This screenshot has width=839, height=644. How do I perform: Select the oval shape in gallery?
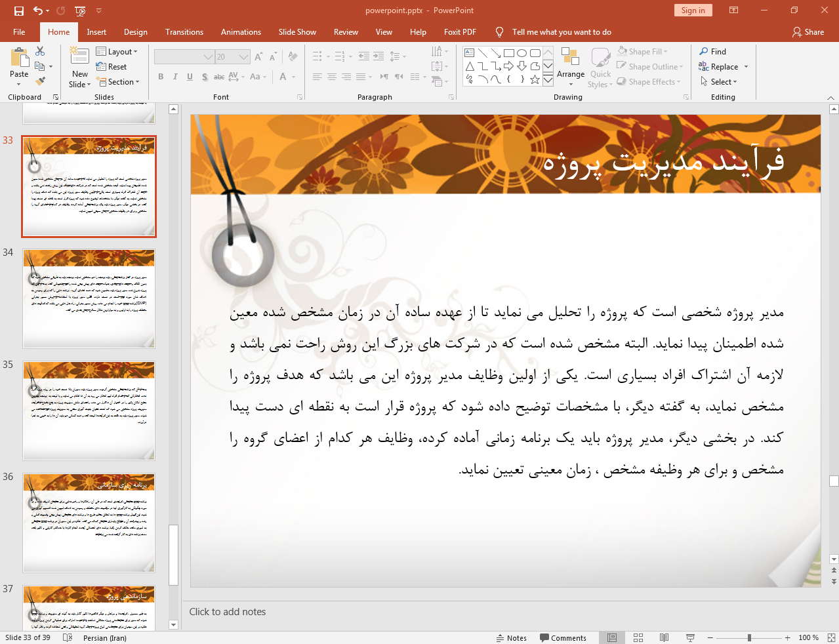[x=522, y=53]
